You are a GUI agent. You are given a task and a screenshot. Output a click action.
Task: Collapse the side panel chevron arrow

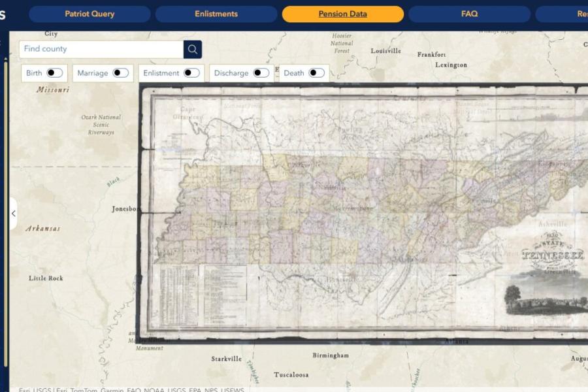[14, 214]
